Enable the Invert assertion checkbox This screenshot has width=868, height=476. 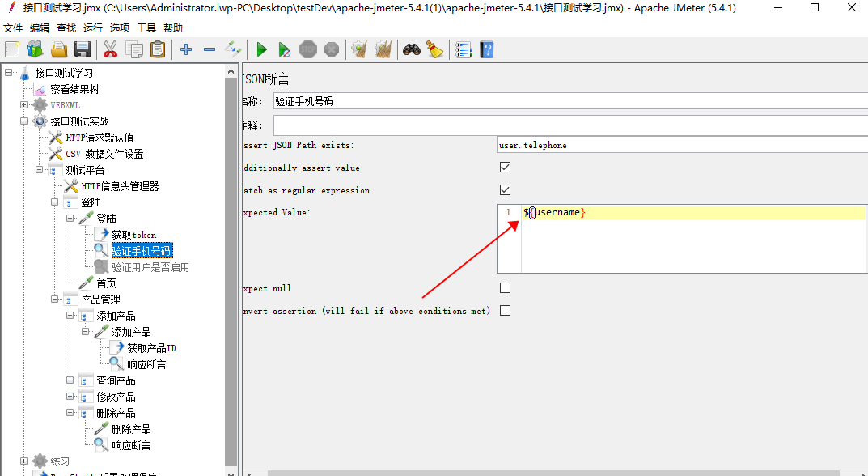point(505,311)
